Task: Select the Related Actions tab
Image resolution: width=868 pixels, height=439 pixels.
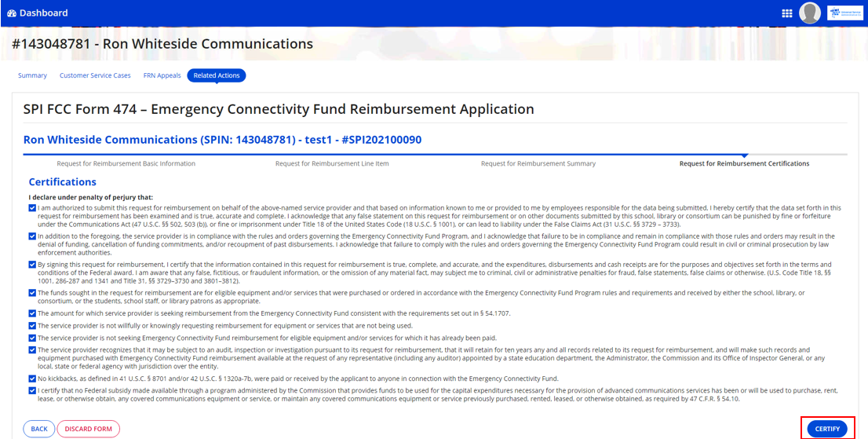Action: [217, 75]
